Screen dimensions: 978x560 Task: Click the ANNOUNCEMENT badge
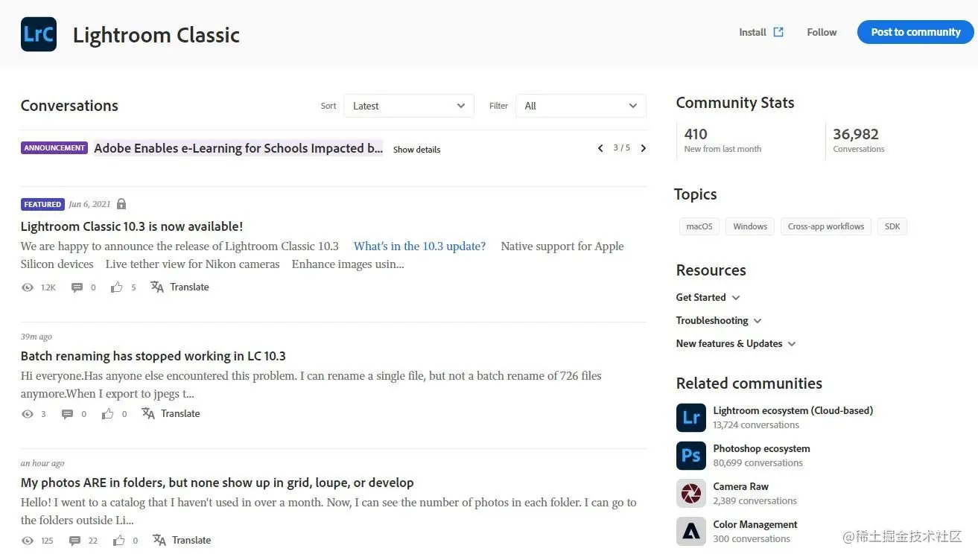(x=54, y=148)
